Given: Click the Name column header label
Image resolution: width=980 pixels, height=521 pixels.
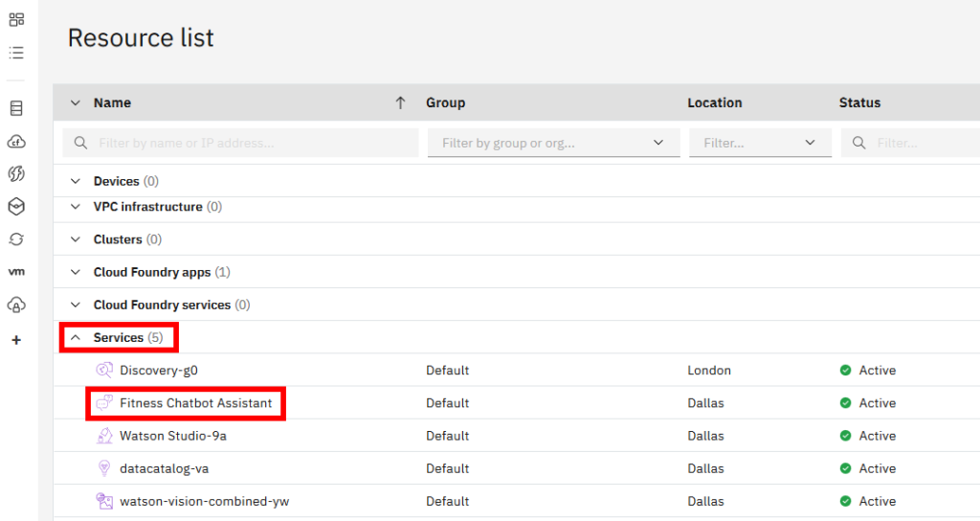Looking at the screenshot, I should (x=113, y=102).
